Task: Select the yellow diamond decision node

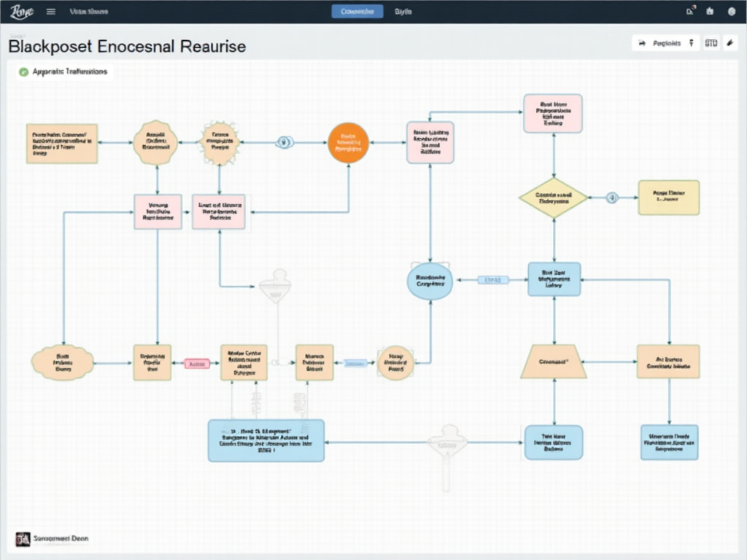Action: click(554, 198)
